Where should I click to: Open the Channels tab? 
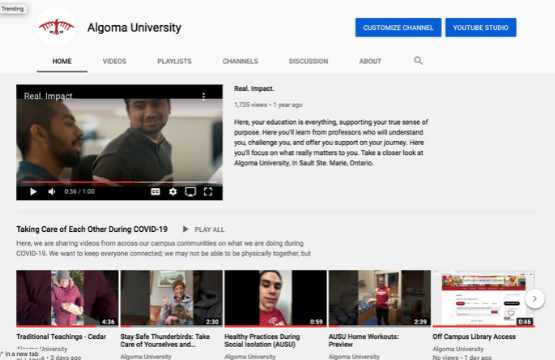[240, 61]
